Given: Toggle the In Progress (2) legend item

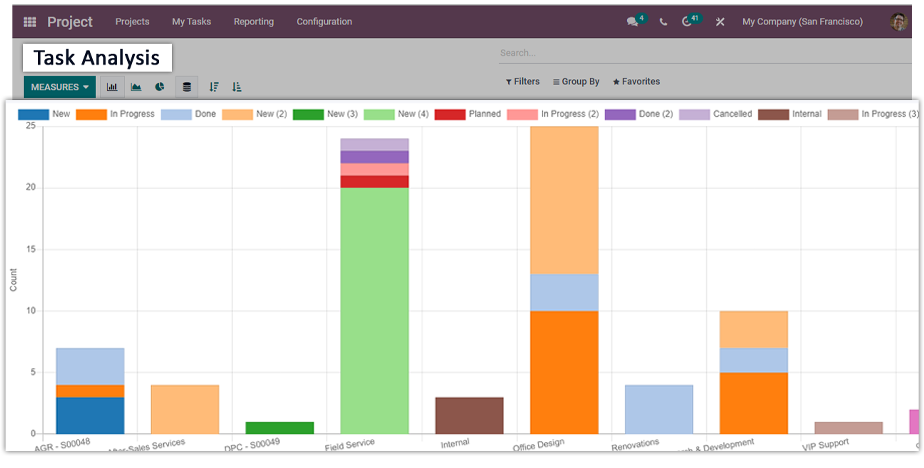Looking at the screenshot, I should (x=553, y=114).
